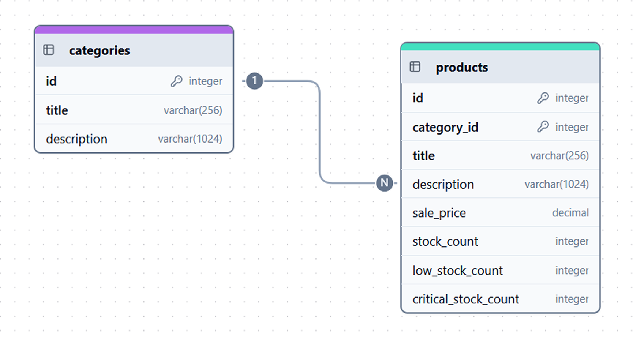Screen dimensions: 644x340
Task: Click the table icon in categories header
Action: (49, 50)
